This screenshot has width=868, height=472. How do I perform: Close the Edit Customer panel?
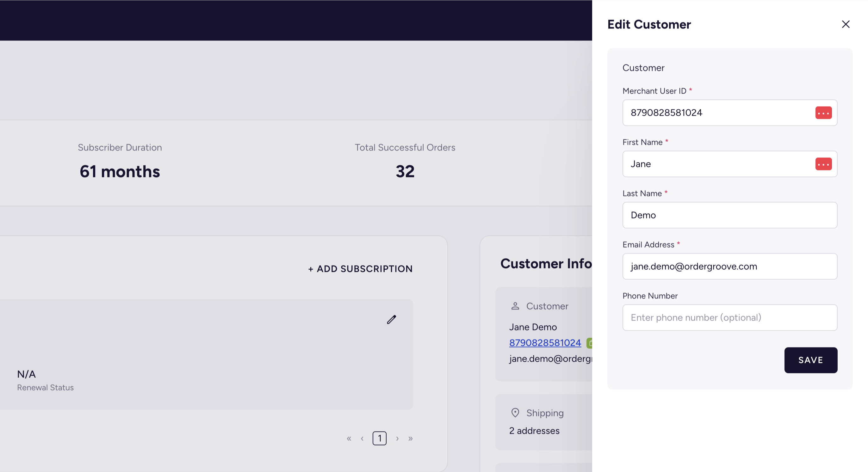(x=846, y=24)
